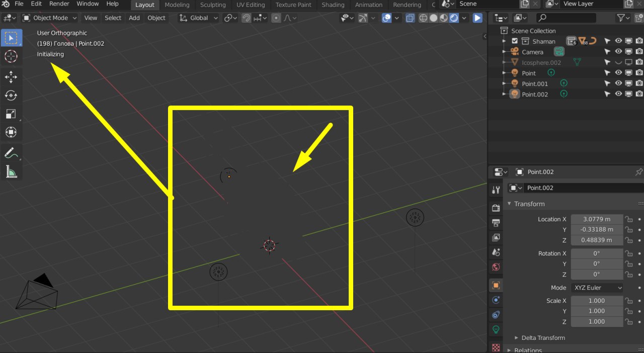
Task: Open the View Layer properties tab
Action: [x=496, y=237]
